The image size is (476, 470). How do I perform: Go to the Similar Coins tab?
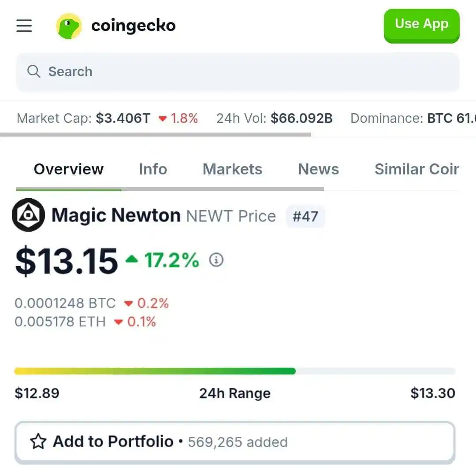[x=417, y=169]
